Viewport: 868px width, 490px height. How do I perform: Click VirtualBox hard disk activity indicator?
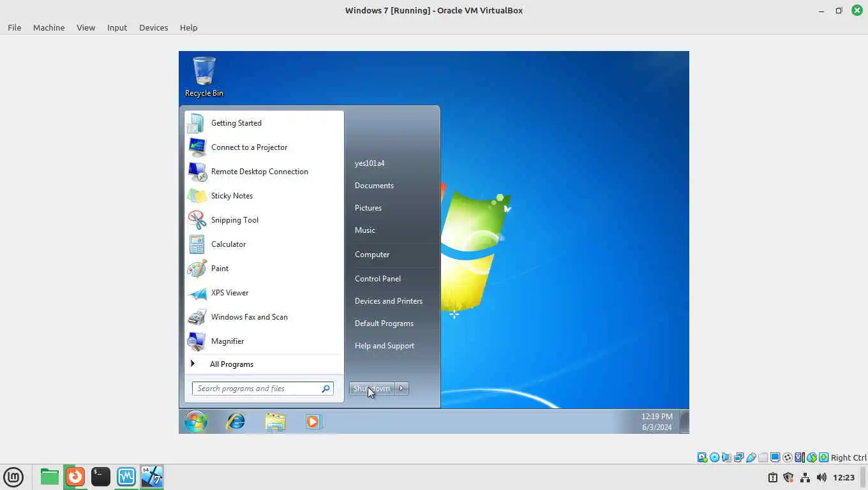pyautogui.click(x=702, y=457)
